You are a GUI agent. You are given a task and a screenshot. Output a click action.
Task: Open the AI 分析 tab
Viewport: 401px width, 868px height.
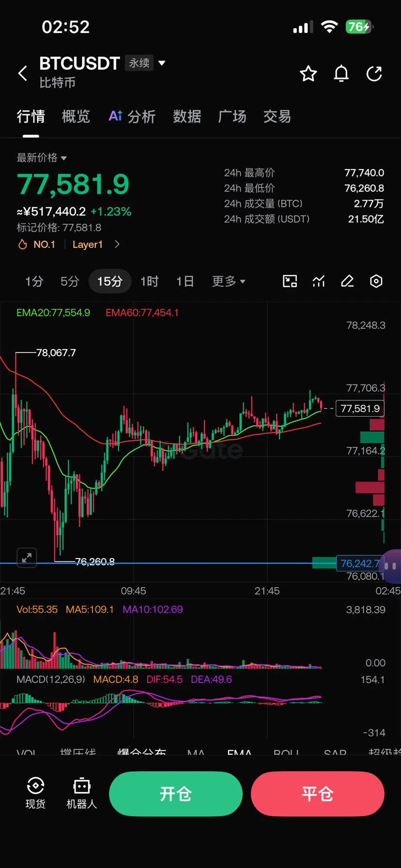coord(132,116)
